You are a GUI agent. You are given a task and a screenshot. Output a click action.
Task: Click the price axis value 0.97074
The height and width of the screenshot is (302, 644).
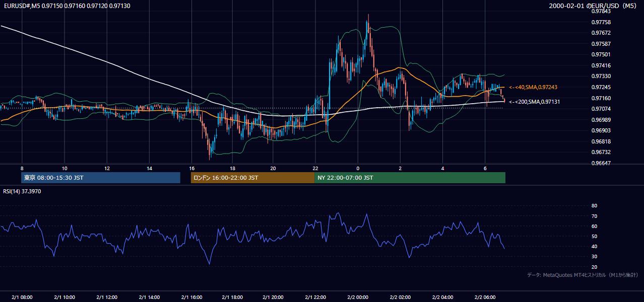pyautogui.click(x=601, y=109)
